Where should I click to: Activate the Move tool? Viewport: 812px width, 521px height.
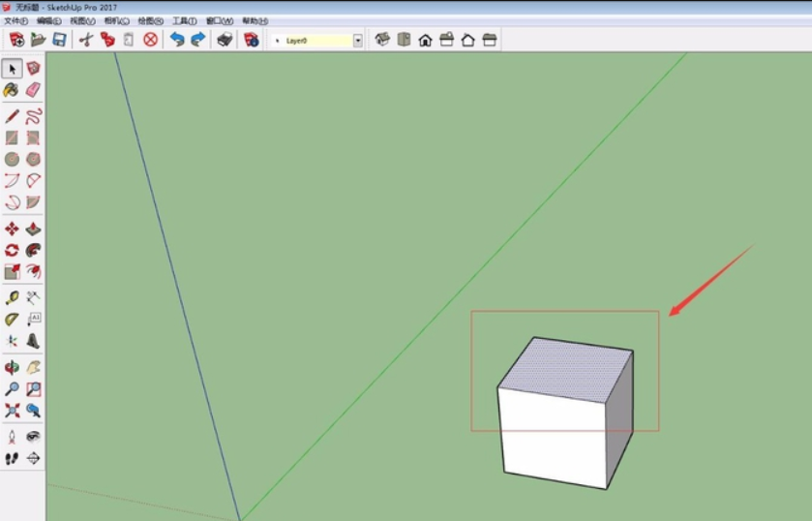coord(12,229)
